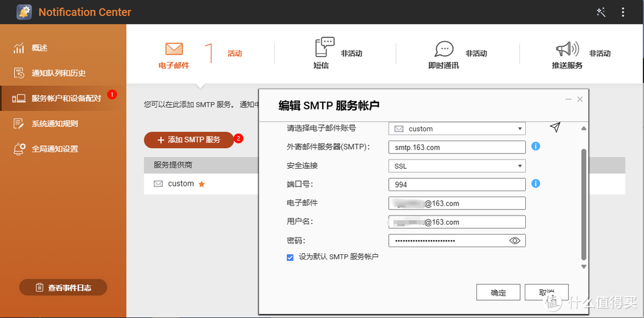
Task: Show password with the eye icon
Action: [x=515, y=241]
